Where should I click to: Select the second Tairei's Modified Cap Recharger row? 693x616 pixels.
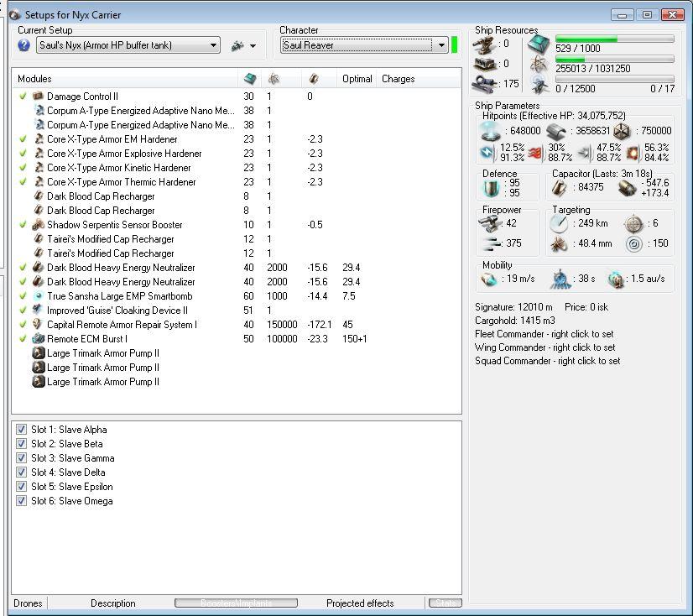coord(237,253)
